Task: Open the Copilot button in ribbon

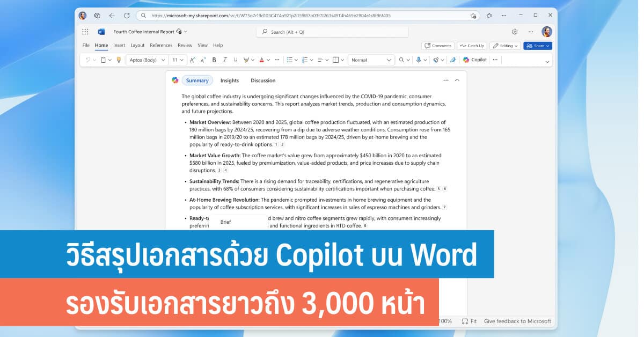Action: (475, 60)
